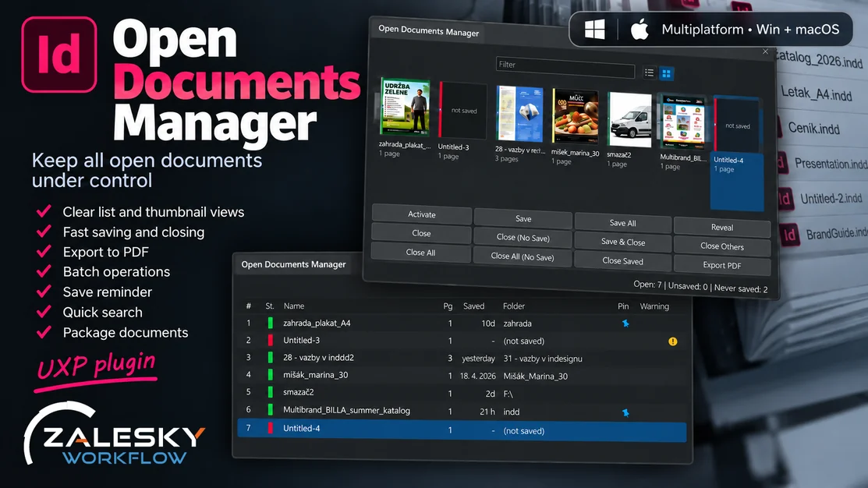Click the Apple logo icon

pyautogui.click(x=639, y=29)
